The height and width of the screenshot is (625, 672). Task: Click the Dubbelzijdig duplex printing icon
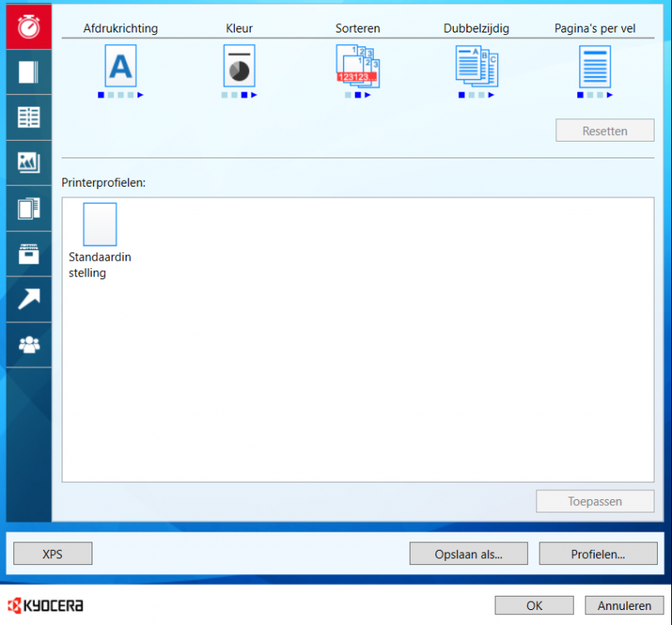tap(475, 67)
